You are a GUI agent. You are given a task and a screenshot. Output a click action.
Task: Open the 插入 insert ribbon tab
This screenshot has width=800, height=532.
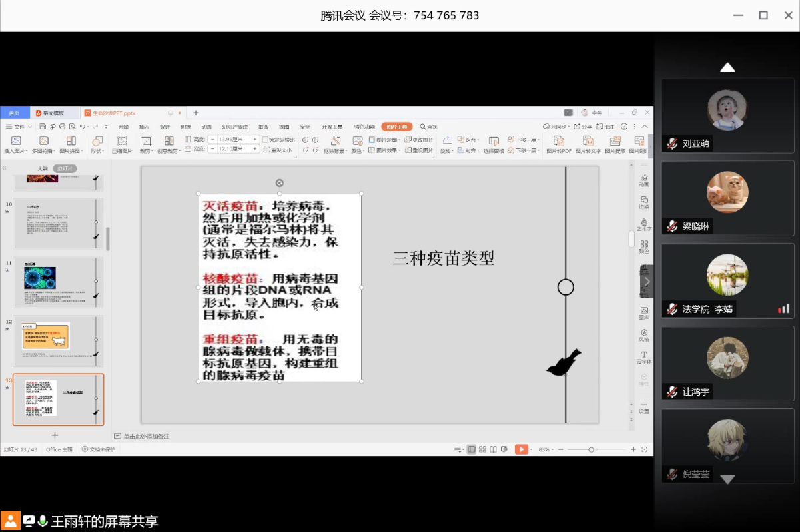point(144,127)
